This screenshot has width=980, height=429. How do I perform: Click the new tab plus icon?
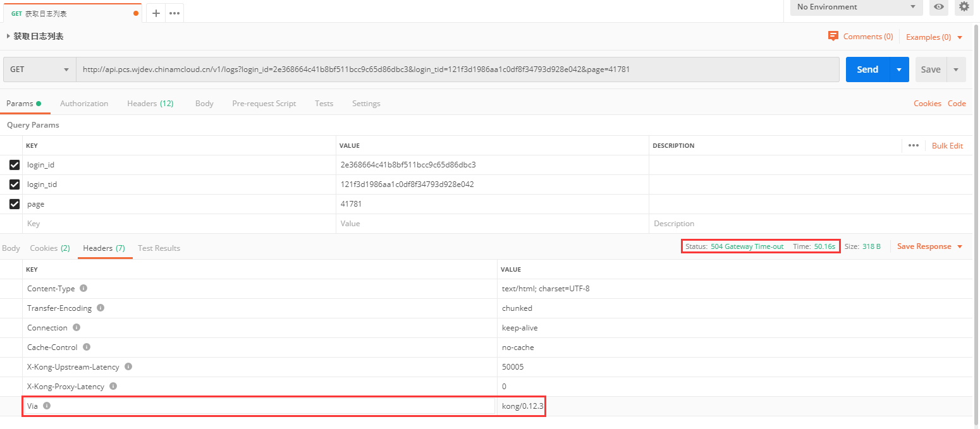pos(156,13)
